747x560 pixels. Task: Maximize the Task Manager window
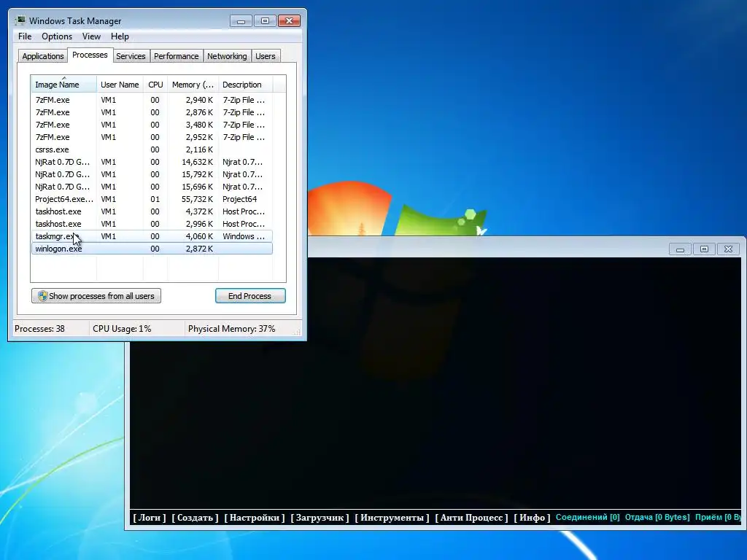point(265,21)
